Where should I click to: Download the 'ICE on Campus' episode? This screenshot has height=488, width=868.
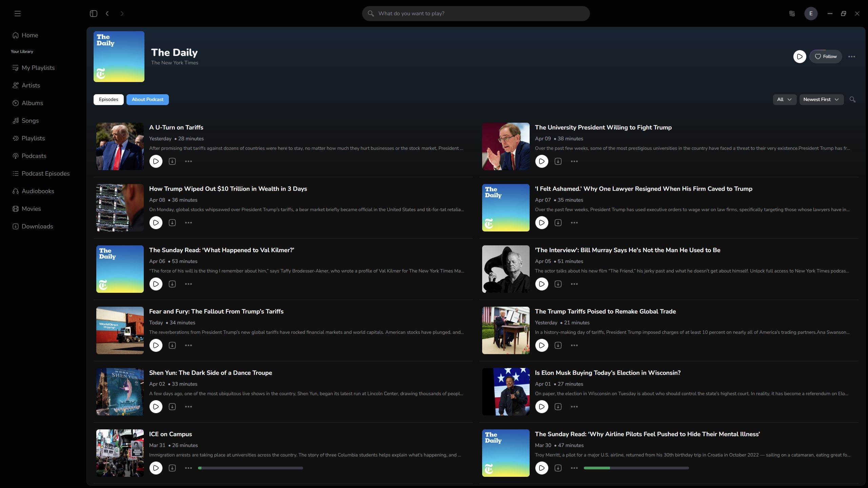pos(172,468)
